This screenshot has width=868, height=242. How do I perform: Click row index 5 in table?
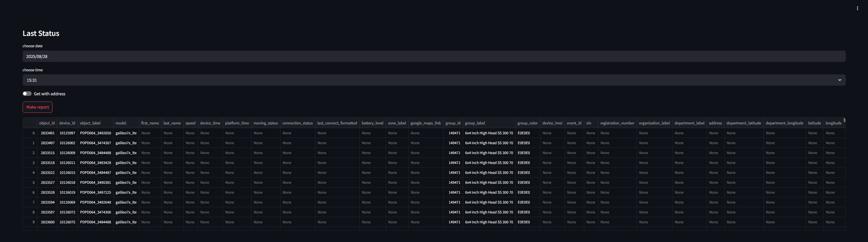(33, 183)
